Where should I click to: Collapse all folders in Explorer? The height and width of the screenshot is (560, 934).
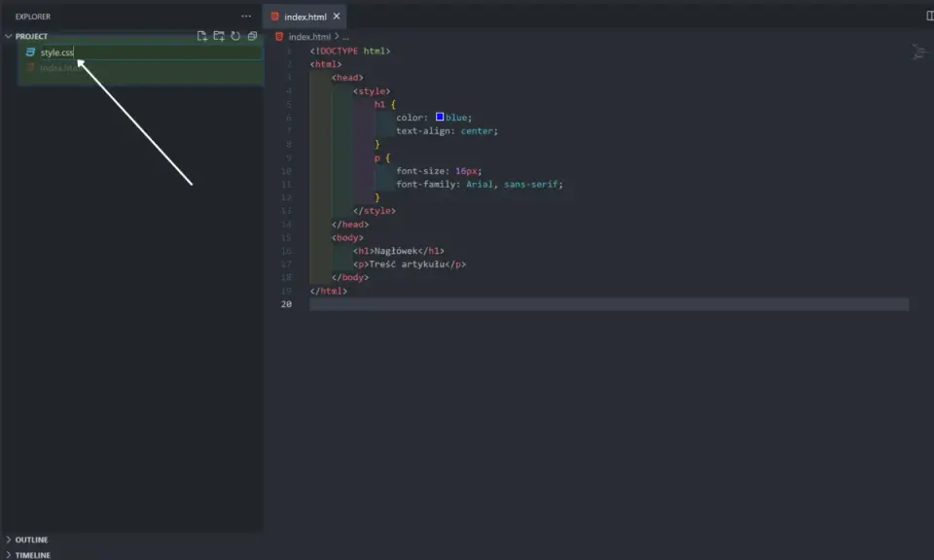click(x=253, y=36)
